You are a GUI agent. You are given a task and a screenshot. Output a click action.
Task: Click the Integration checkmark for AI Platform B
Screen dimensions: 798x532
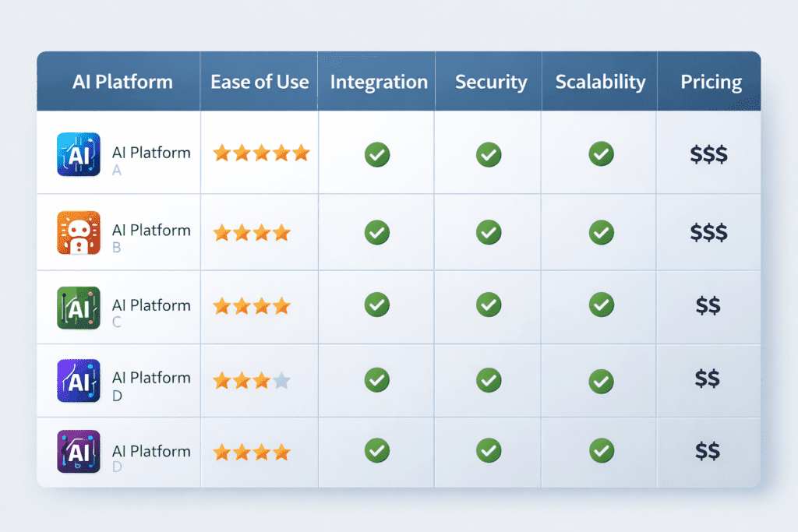tap(377, 232)
